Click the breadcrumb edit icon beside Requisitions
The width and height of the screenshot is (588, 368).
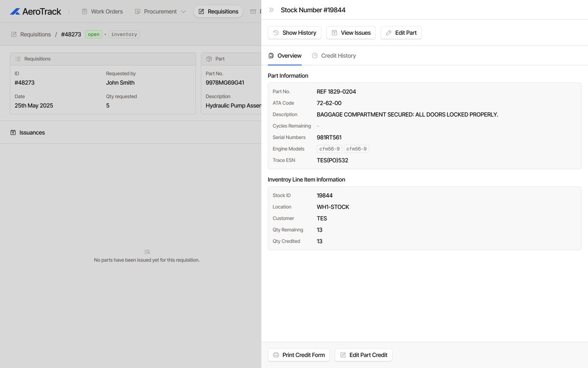[14, 34]
